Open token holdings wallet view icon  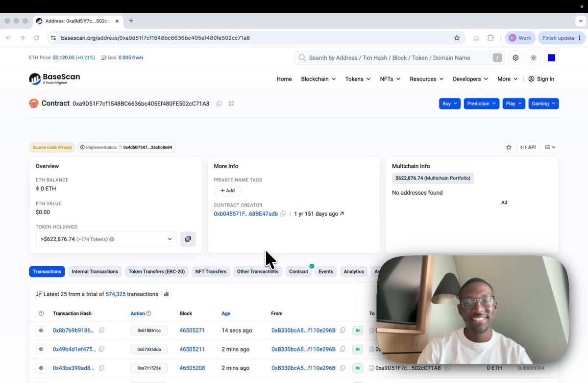tap(188, 239)
